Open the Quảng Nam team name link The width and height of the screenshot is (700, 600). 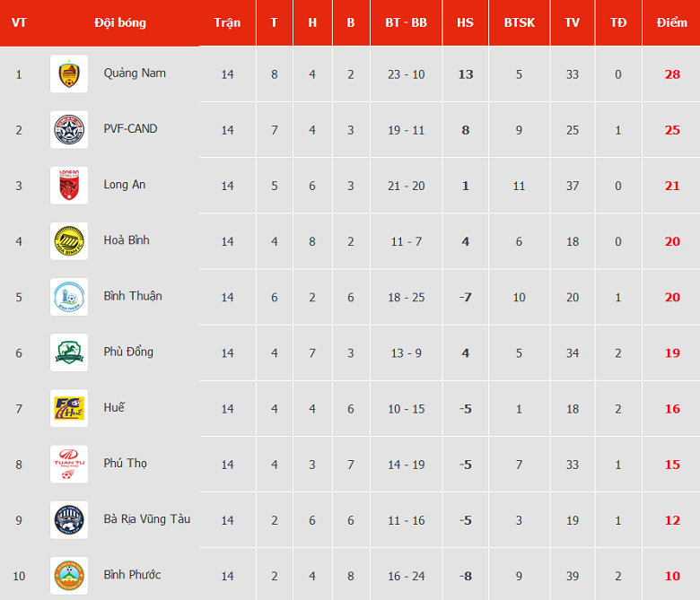[135, 73]
